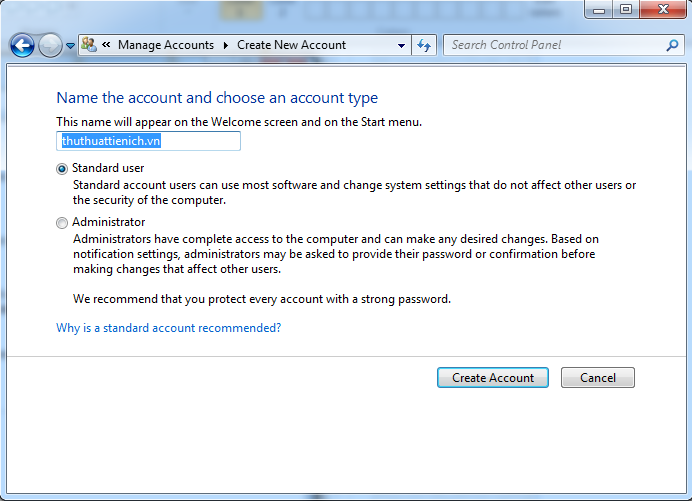The image size is (692, 501).
Task: Refresh the page using the refresh icon
Action: click(424, 45)
